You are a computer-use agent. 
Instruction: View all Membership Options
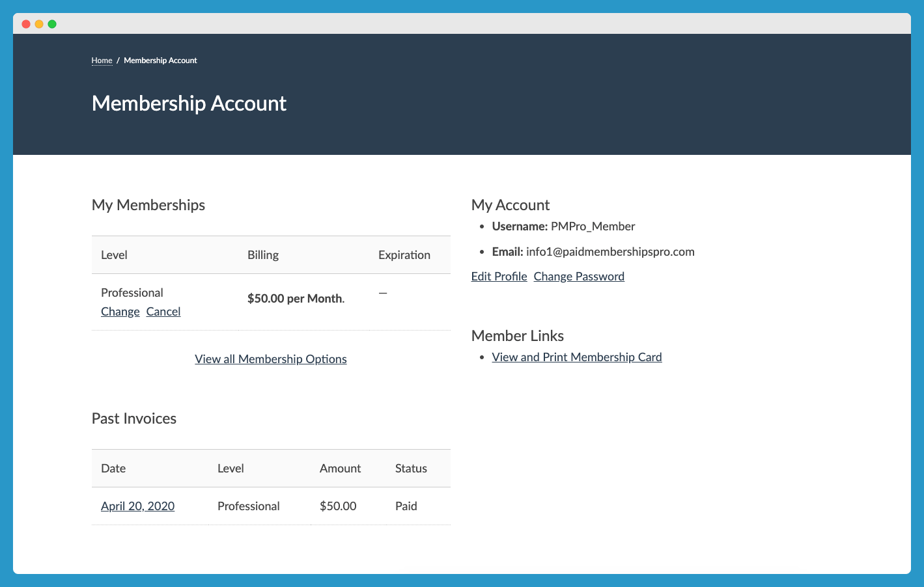[270, 359]
